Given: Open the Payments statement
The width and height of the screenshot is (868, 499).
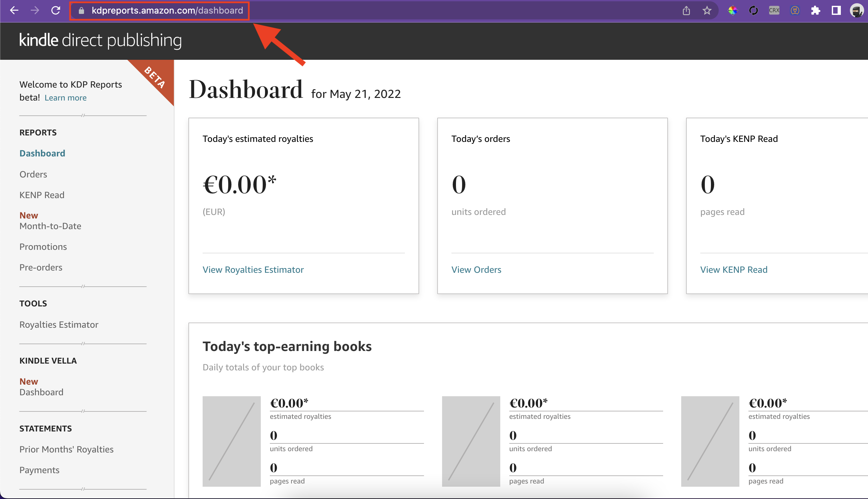Looking at the screenshot, I should (39, 470).
